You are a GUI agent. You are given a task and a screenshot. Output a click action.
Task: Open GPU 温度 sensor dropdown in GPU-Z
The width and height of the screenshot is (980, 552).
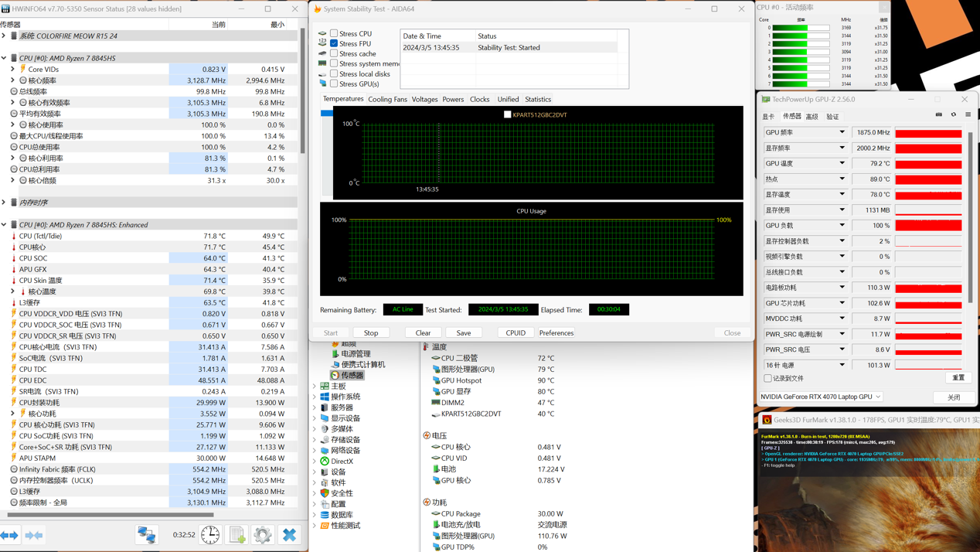[842, 163]
